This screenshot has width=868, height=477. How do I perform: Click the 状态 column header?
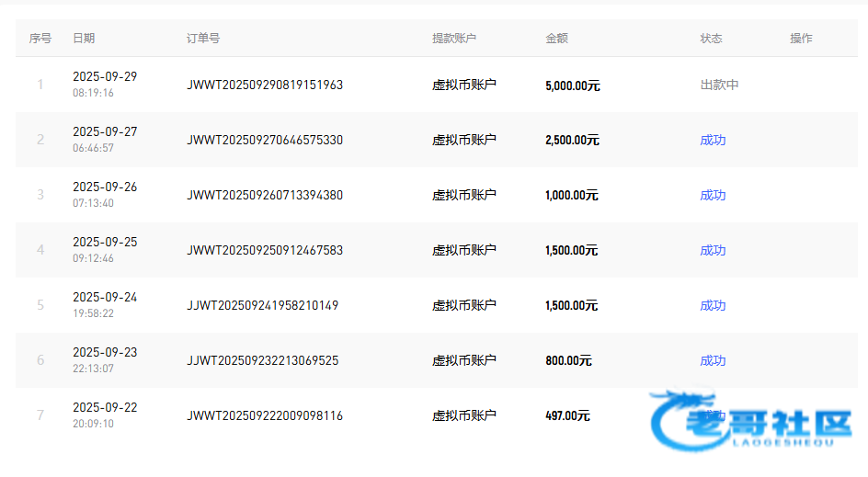(711, 38)
